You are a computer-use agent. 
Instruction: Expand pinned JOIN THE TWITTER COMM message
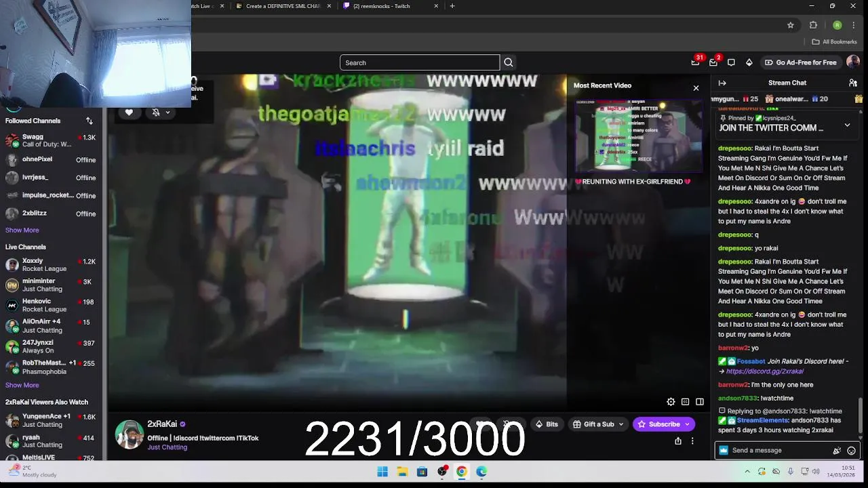847,125
